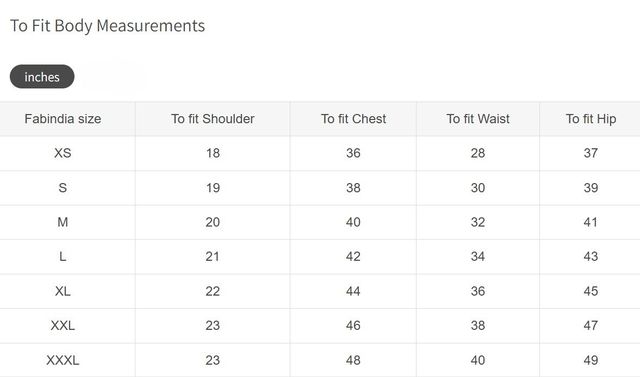Click L waist value 34

pos(478,256)
